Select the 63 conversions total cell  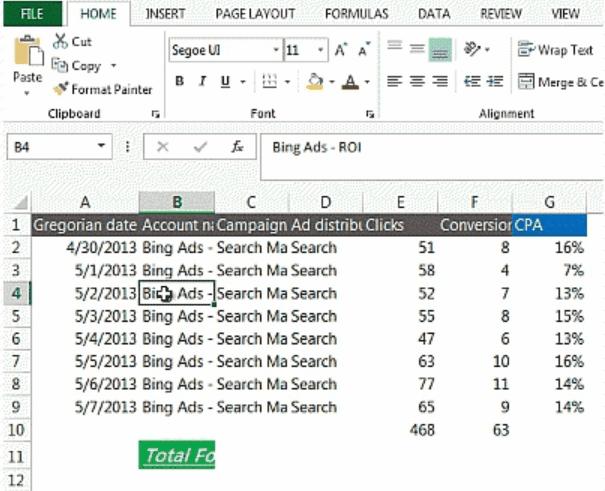(475, 430)
